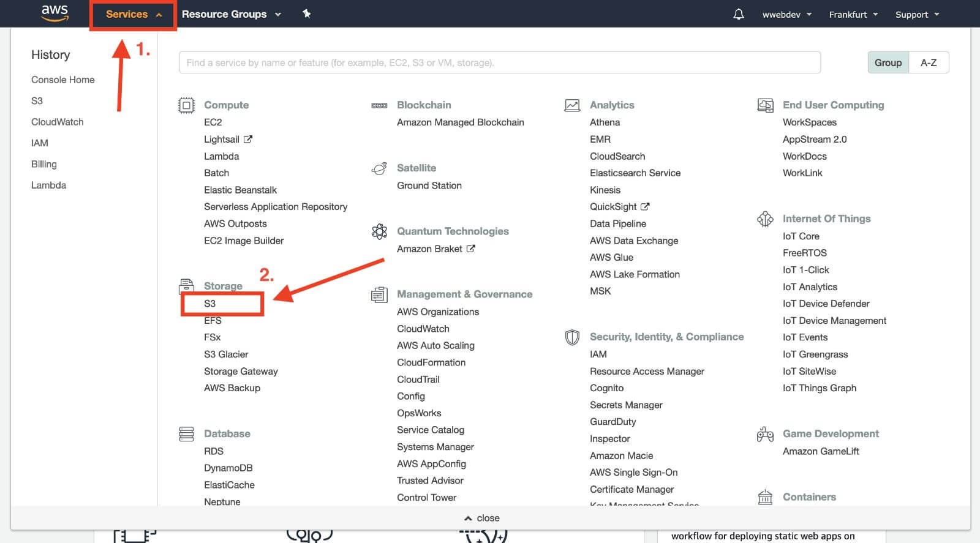
Task: Open AWS Lake Formation
Action: [x=635, y=274]
